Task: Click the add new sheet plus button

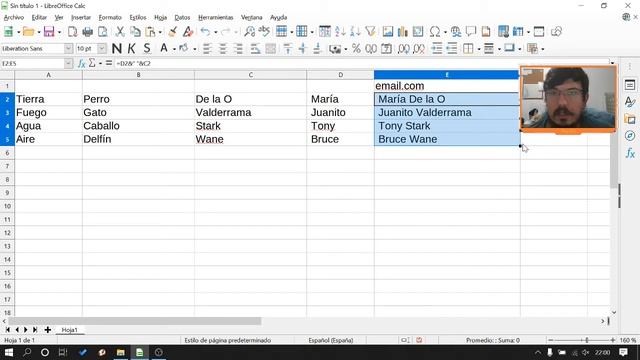Action: [48, 329]
